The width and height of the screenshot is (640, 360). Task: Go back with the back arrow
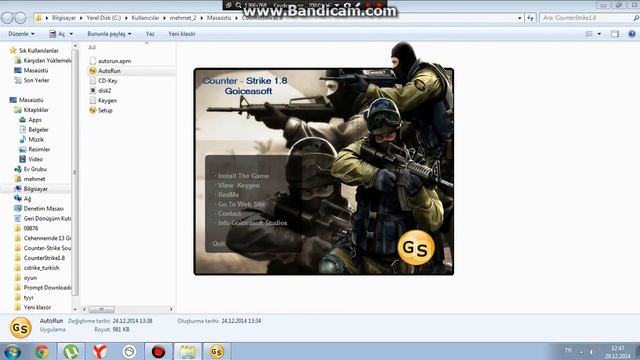point(7,18)
